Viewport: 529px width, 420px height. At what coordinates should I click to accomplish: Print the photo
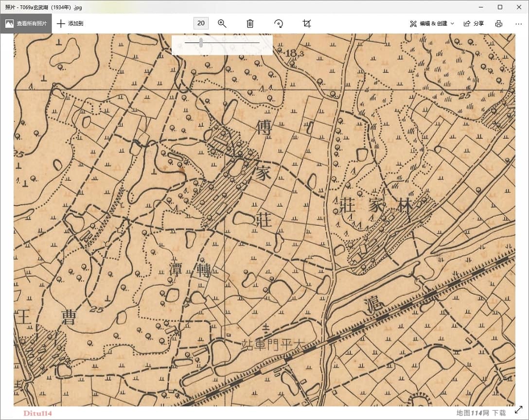[498, 23]
